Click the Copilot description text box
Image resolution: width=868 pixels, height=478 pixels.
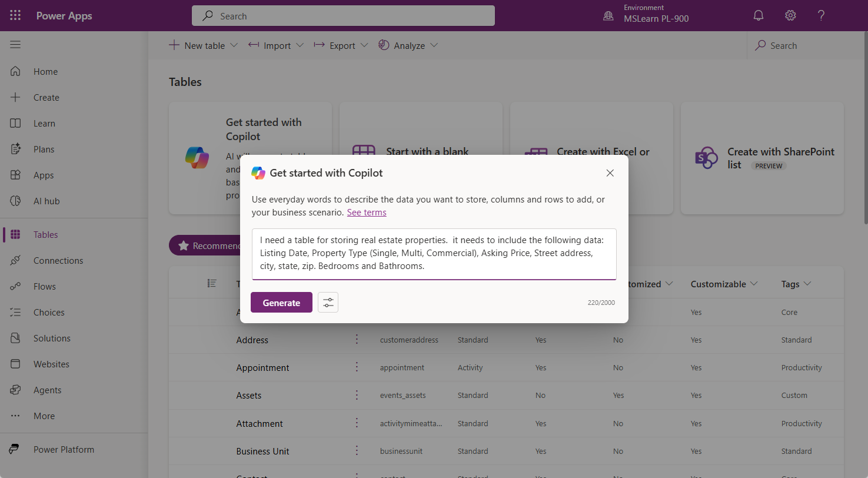(x=434, y=254)
